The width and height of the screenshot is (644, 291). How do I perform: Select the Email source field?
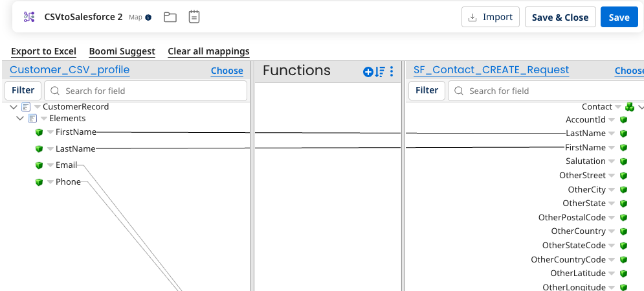click(x=66, y=165)
